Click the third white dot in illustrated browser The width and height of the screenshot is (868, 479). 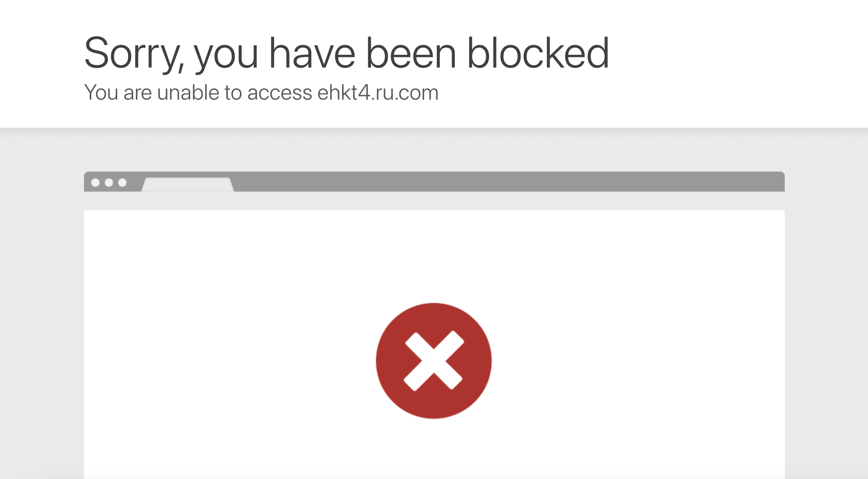122,183
